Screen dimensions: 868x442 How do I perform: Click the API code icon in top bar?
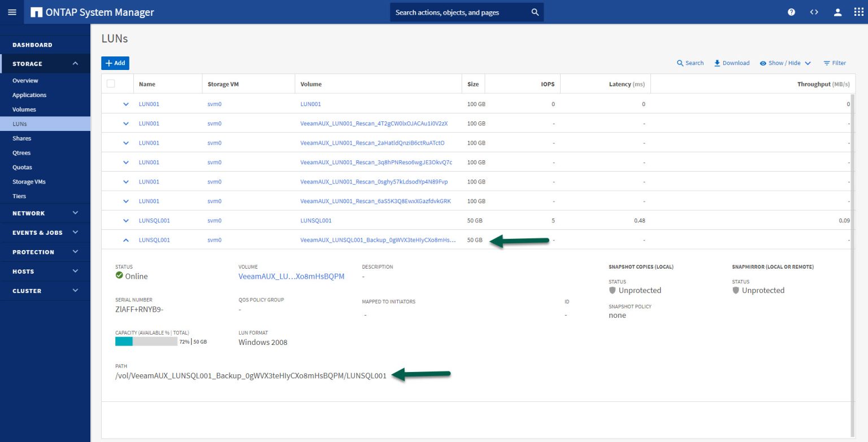(x=814, y=11)
